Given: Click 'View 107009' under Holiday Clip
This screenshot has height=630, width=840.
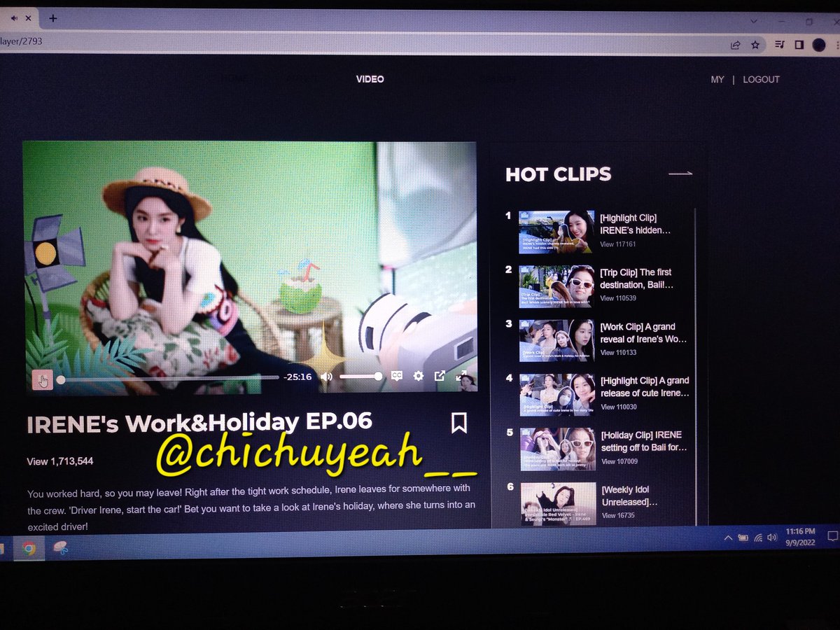Looking at the screenshot, I should point(619,461).
